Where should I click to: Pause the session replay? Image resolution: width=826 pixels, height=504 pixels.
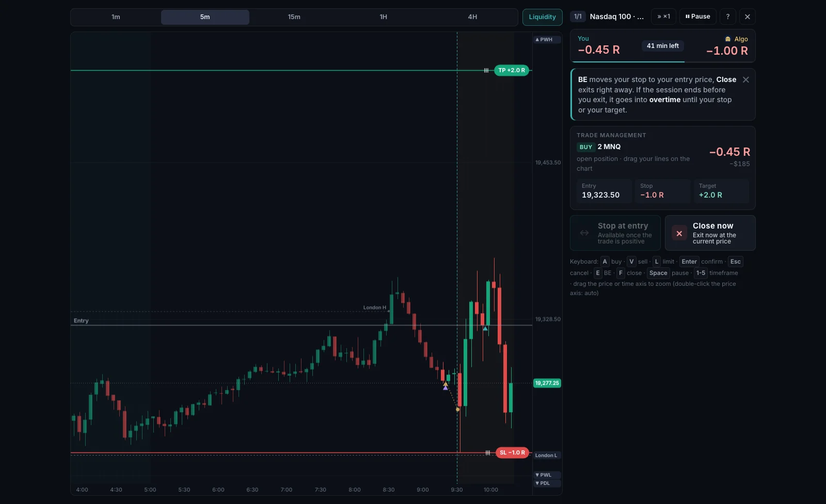(697, 17)
